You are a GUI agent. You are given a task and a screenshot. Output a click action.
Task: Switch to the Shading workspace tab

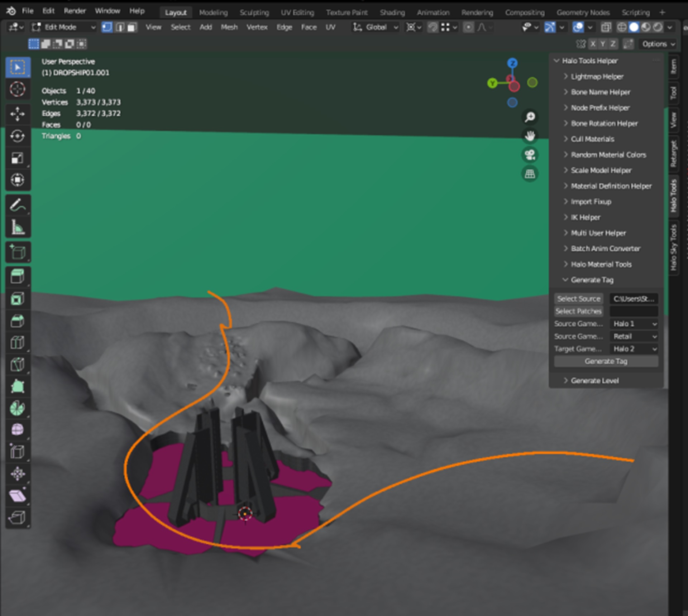392,13
